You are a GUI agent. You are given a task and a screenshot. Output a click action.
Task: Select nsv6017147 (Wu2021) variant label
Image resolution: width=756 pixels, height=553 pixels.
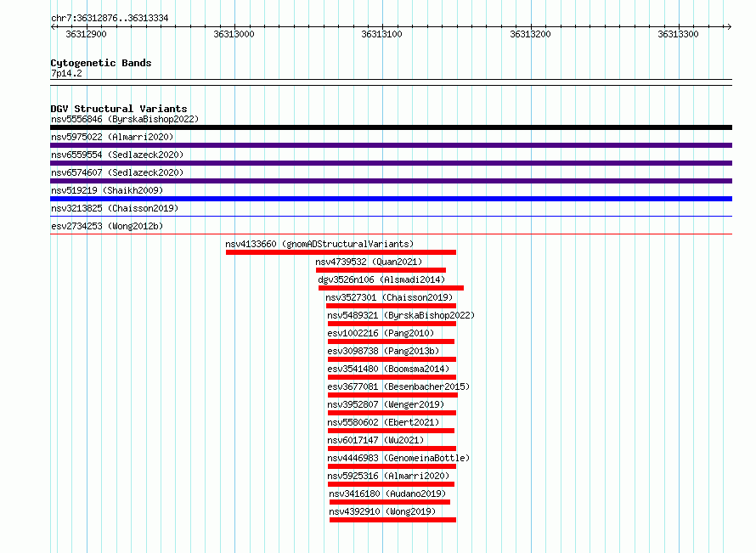[375, 440]
